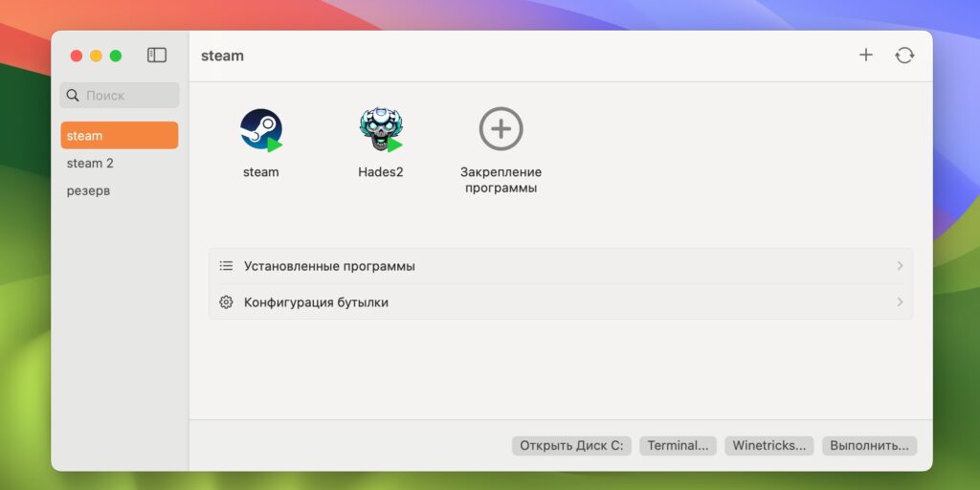Click the Открыть Диск C: button
Screen dimensions: 980x490
(x=572, y=446)
